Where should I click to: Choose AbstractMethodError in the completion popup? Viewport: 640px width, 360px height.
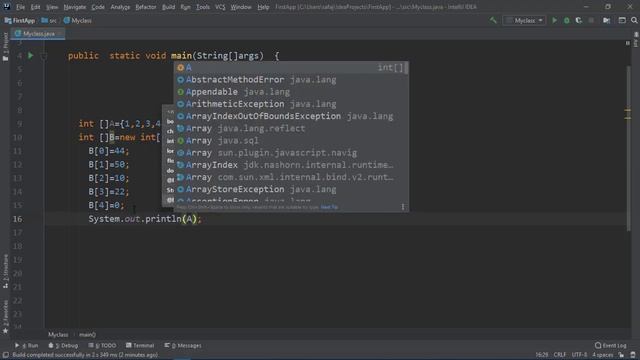[291, 80]
